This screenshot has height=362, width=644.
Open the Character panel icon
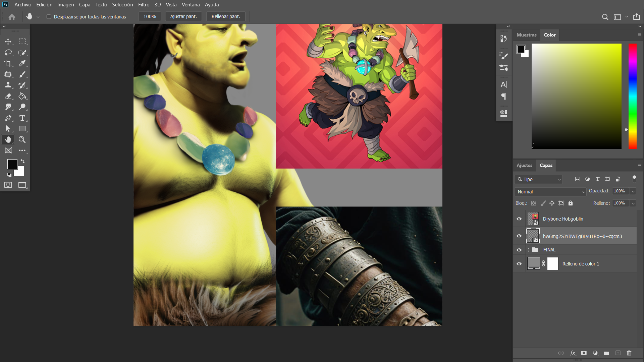(x=503, y=84)
